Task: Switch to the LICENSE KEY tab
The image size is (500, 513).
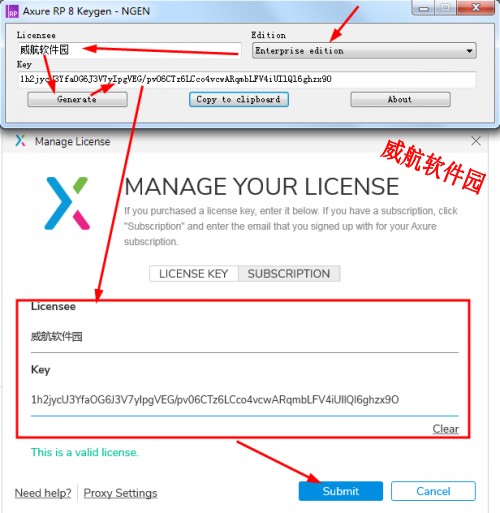Action: (194, 274)
